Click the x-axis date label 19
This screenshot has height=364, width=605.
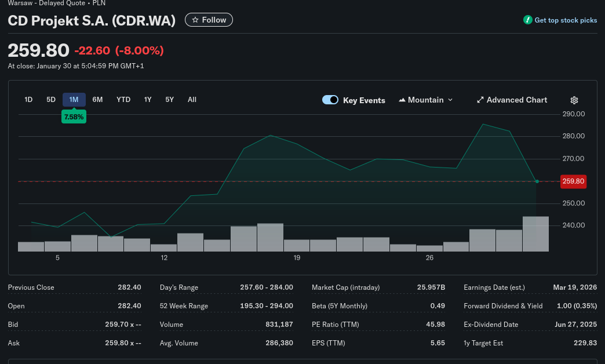click(297, 257)
